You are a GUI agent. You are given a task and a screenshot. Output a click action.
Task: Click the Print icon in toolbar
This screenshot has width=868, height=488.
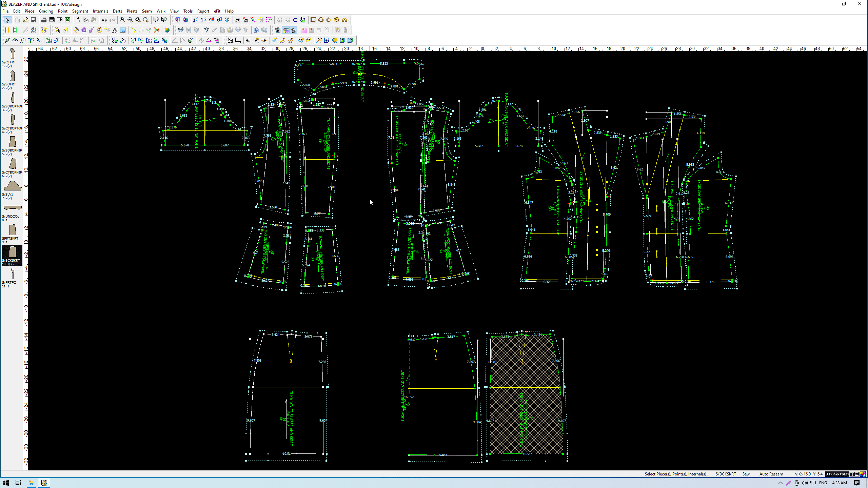tap(44, 20)
